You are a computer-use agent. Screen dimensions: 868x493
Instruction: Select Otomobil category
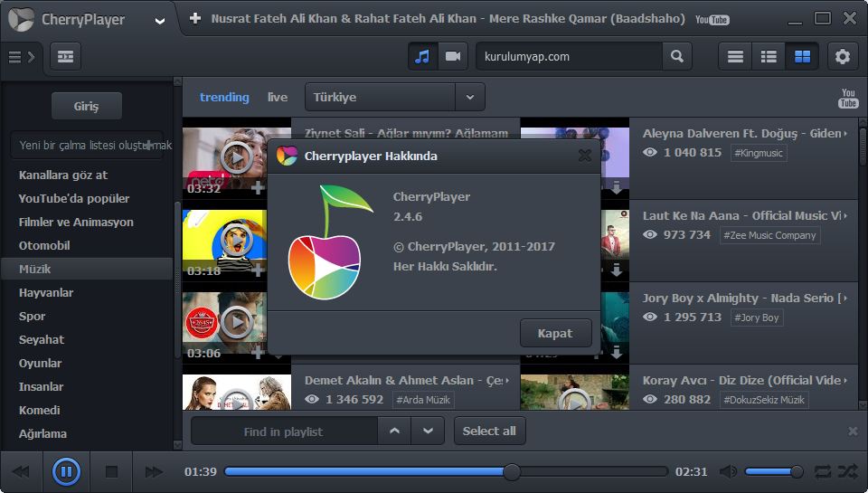(x=44, y=245)
